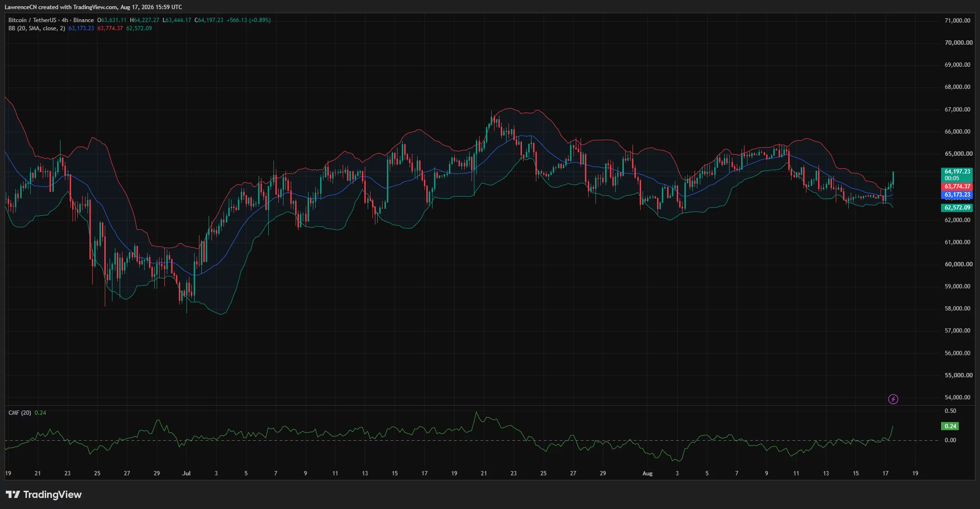Click the green 62,572.09 value in the BB legend
The height and width of the screenshot is (509, 980).
click(139, 28)
